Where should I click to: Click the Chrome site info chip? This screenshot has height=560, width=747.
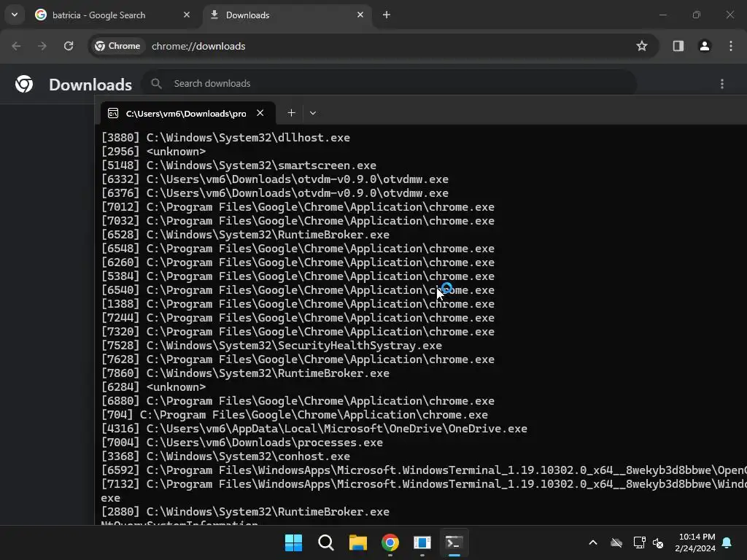[x=117, y=46]
